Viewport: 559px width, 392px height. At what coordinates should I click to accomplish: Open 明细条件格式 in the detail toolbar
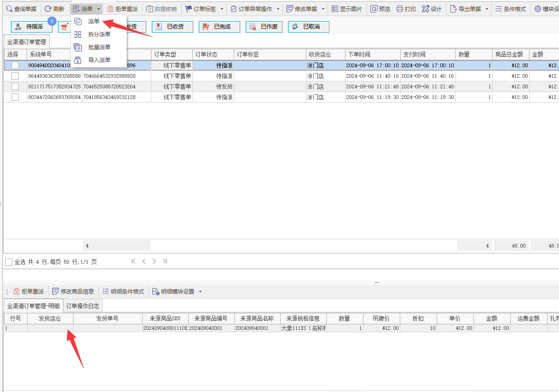[123, 291]
